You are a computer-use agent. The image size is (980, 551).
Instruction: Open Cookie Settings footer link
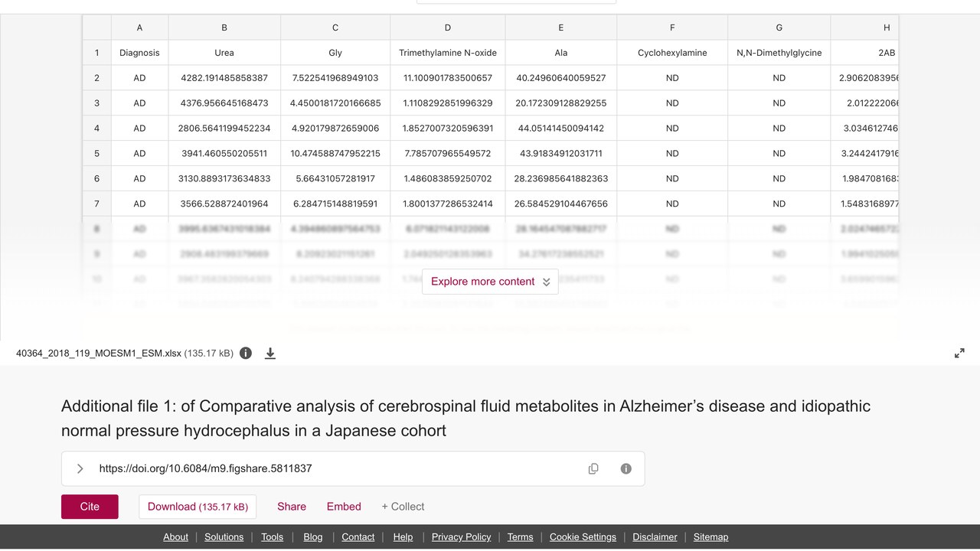point(583,537)
